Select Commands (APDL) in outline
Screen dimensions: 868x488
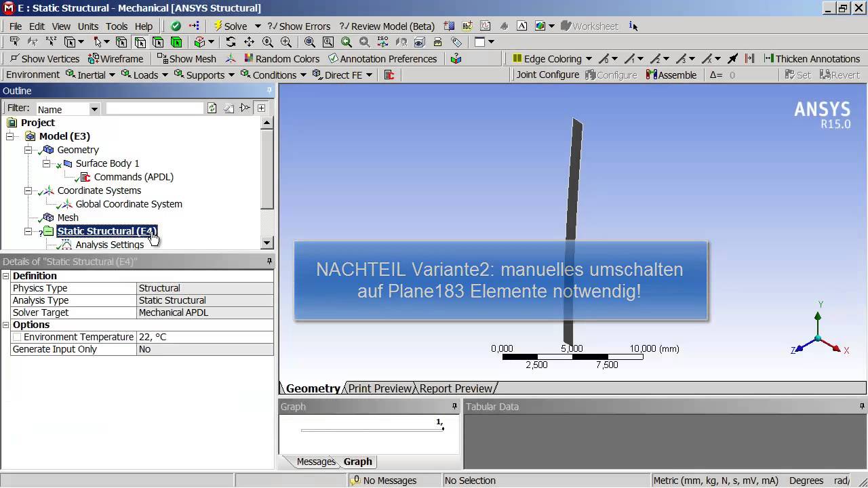134,177
